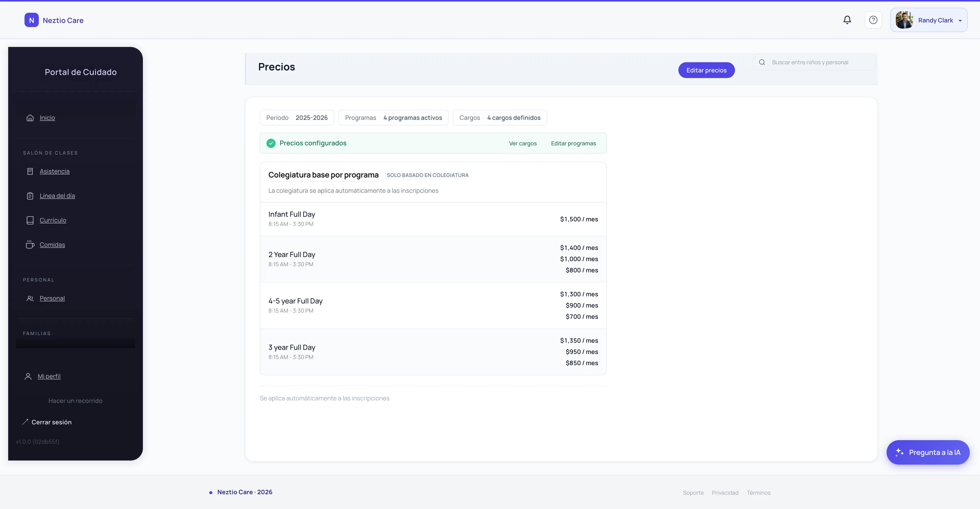Click the Período 2025-2026 chip

pyautogui.click(x=297, y=118)
